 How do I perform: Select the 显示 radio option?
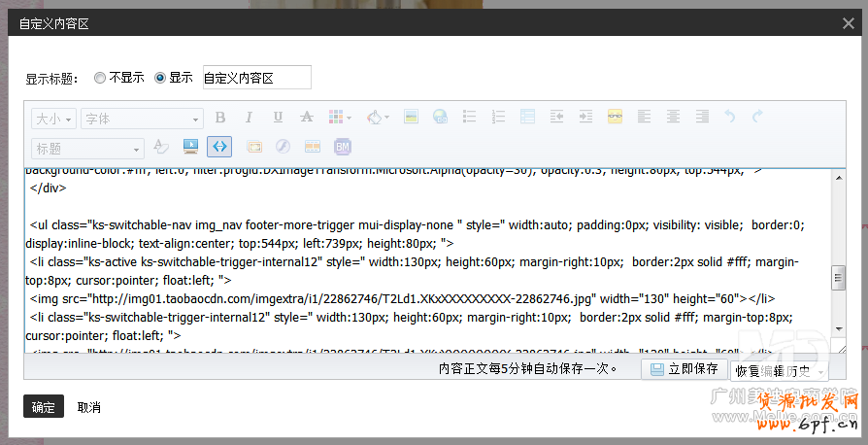[160, 78]
